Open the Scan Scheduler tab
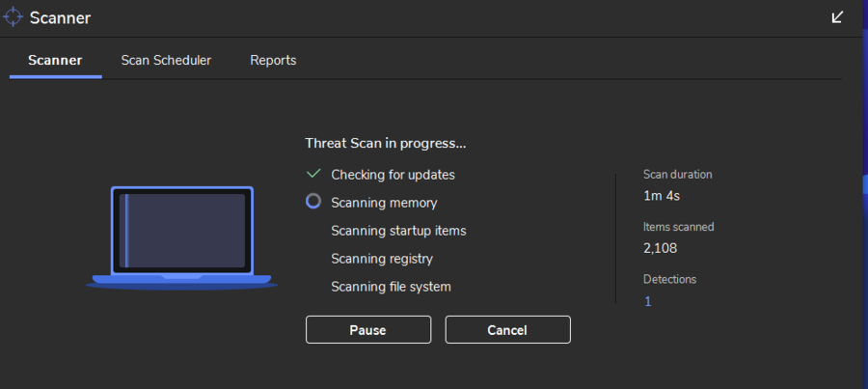Screen dimensions: 868x389 pyautogui.click(x=166, y=60)
